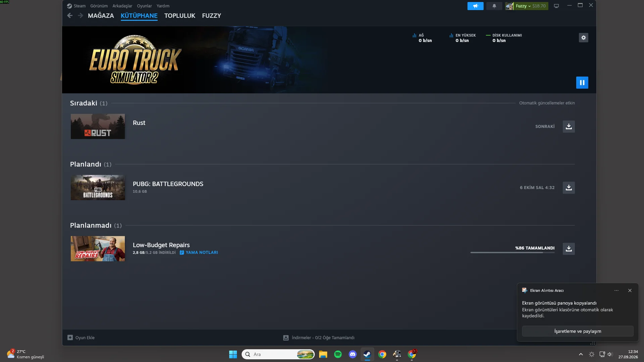Open Spotify from the taskbar
The height and width of the screenshot is (362, 644).
338,354
